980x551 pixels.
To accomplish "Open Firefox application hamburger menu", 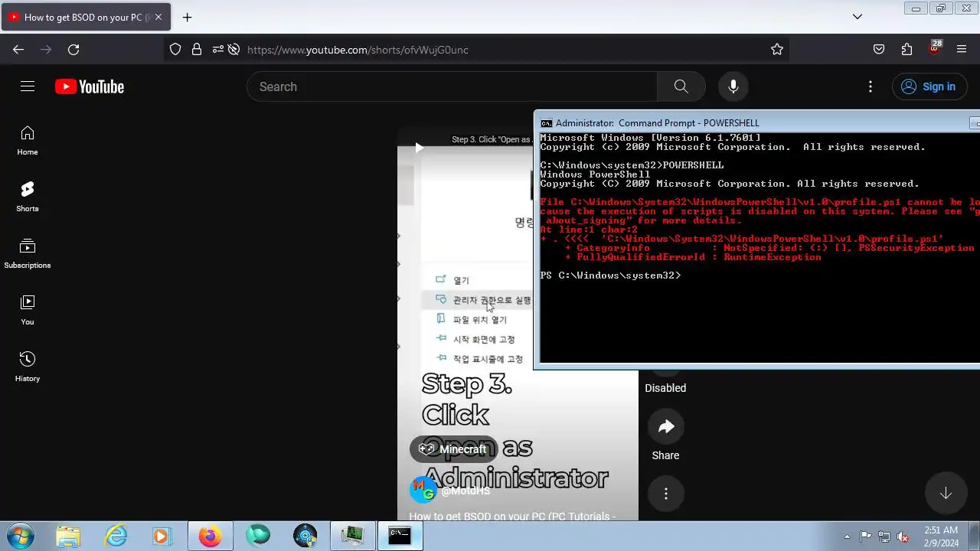I will [x=962, y=50].
